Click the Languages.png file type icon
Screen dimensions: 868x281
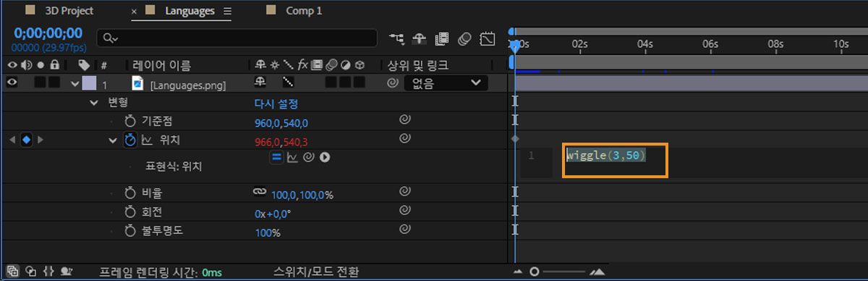pos(137,83)
